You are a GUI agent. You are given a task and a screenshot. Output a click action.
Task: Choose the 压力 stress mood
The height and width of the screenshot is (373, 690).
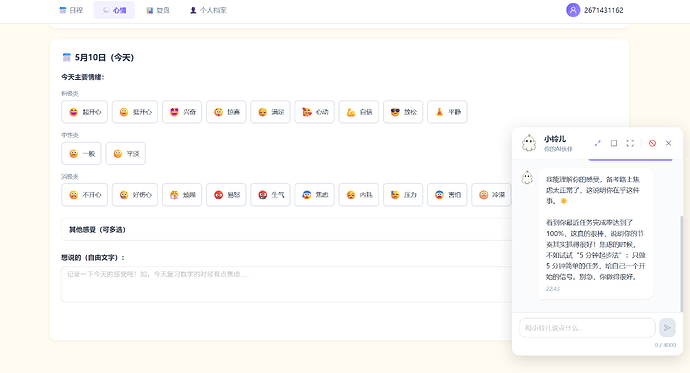point(403,195)
